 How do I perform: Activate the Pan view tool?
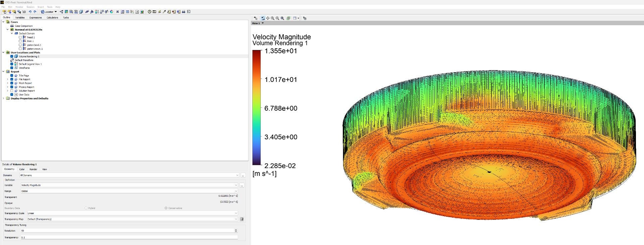(x=268, y=18)
